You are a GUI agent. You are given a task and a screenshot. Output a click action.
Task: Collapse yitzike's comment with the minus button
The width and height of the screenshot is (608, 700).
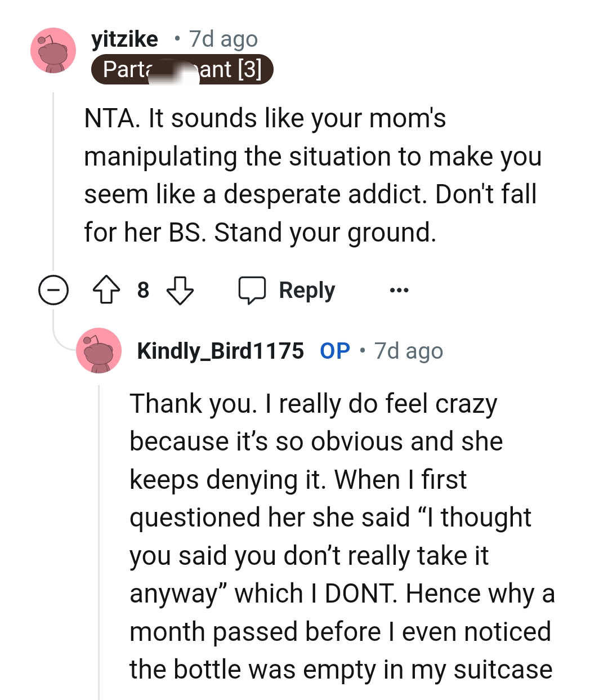(52, 290)
